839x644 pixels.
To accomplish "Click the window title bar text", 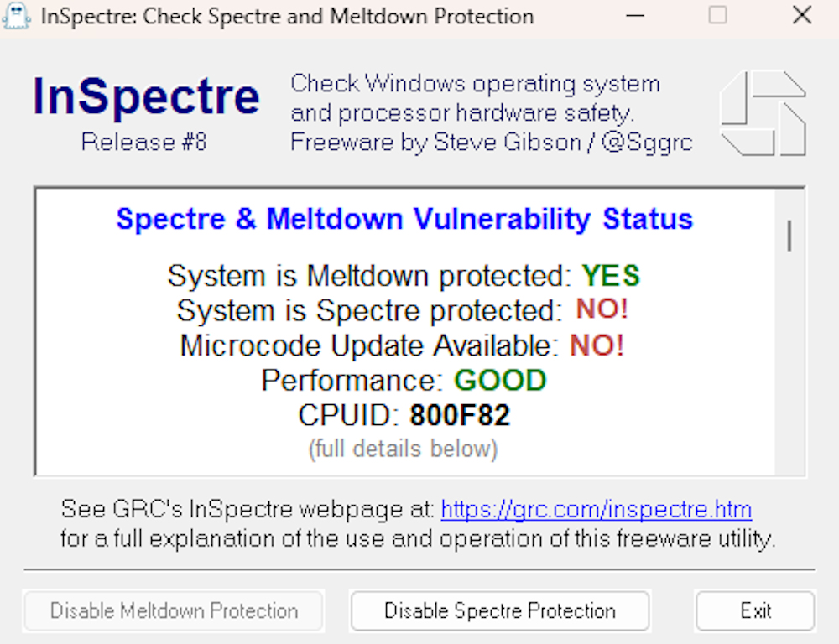I will point(287,16).
